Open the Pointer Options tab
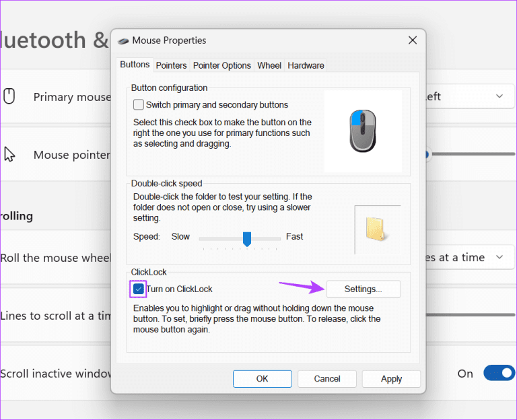517x420 pixels. tap(221, 65)
